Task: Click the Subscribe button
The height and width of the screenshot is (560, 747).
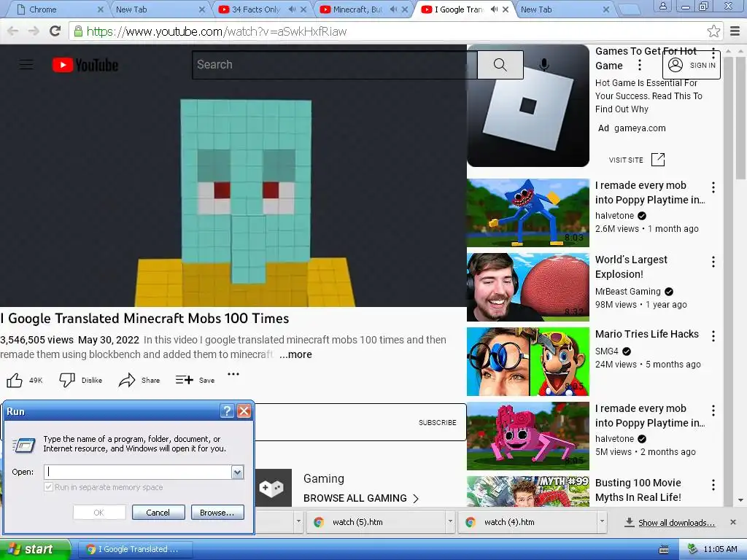Action: coord(438,422)
